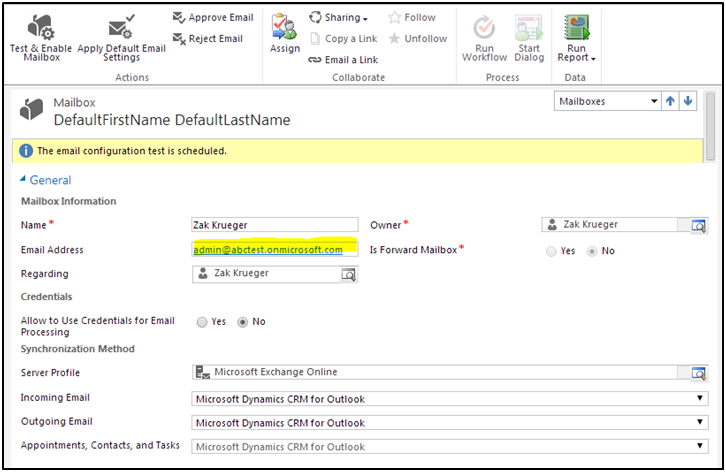Click the Unfollow star button
Image resolution: width=726 pixels, height=472 pixels.
pos(418,38)
